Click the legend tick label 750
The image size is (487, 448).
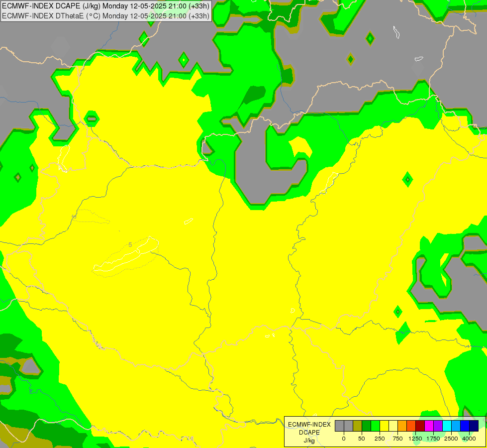pos(398,439)
